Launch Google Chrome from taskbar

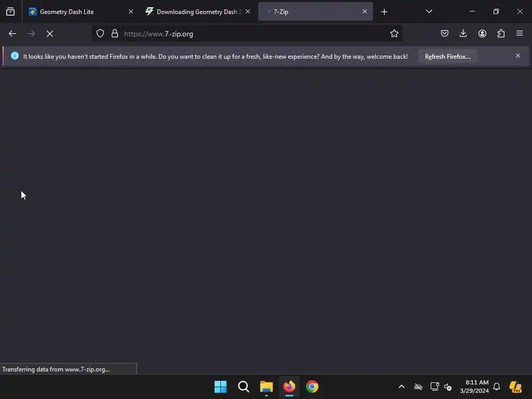coord(312,387)
